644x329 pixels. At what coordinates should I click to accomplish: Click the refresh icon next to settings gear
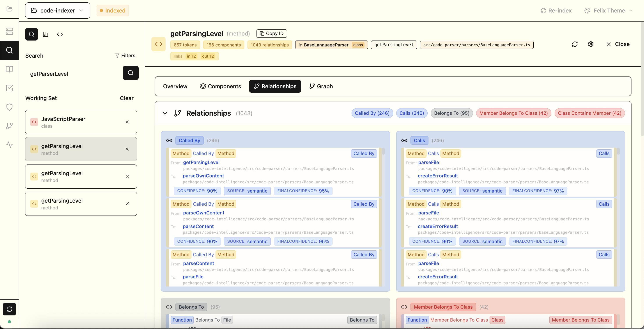(575, 44)
